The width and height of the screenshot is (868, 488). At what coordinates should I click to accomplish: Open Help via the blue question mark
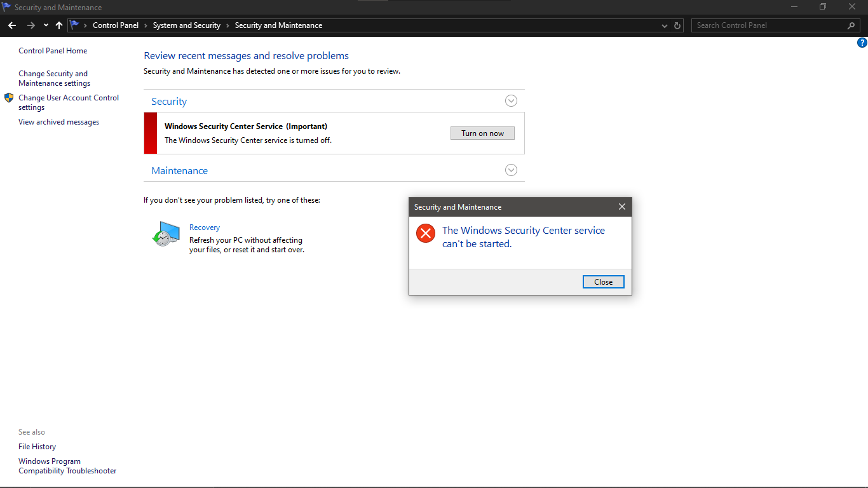[x=862, y=43]
